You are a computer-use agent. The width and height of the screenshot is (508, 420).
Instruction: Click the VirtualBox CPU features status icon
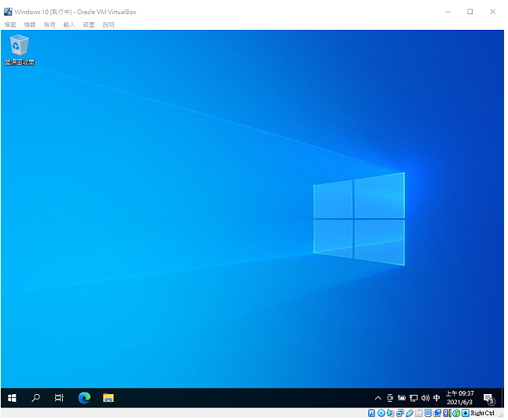pos(447,413)
